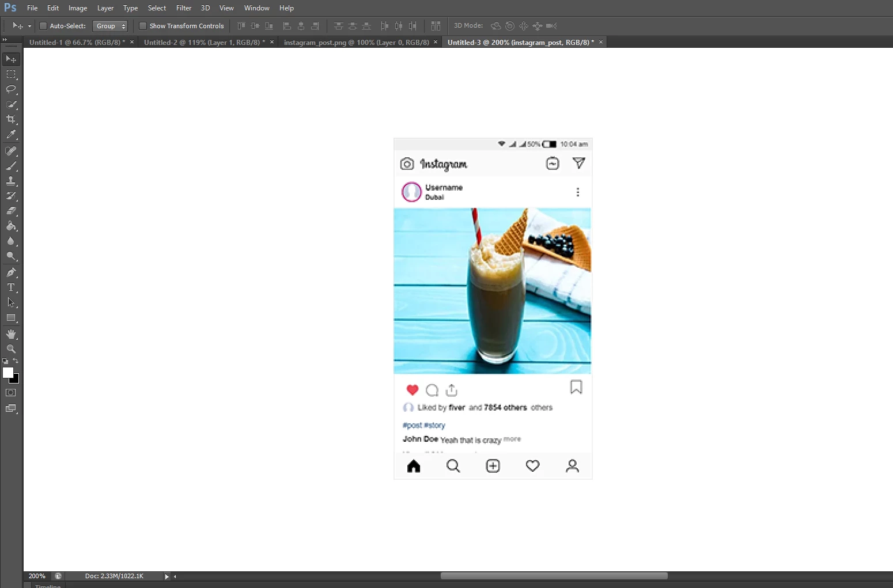This screenshot has width=893, height=588.
Task: Open the status bar info arrow menu
Action: coord(167,576)
